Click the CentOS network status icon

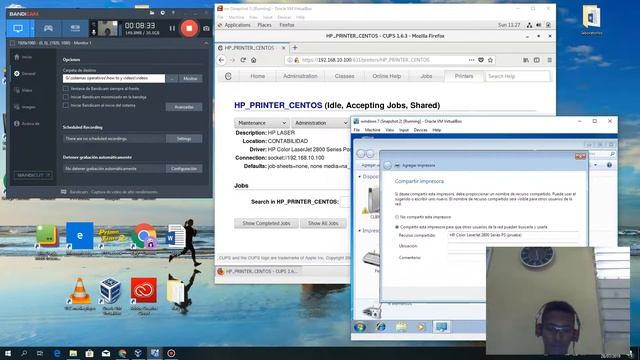[x=529, y=25]
